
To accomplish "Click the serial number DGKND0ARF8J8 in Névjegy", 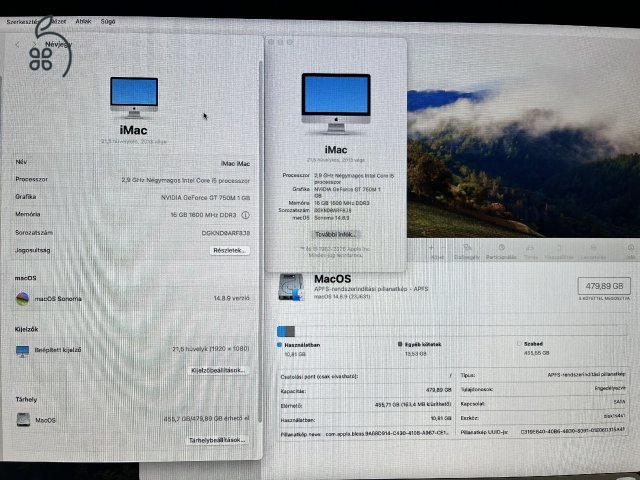I will (x=226, y=233).
